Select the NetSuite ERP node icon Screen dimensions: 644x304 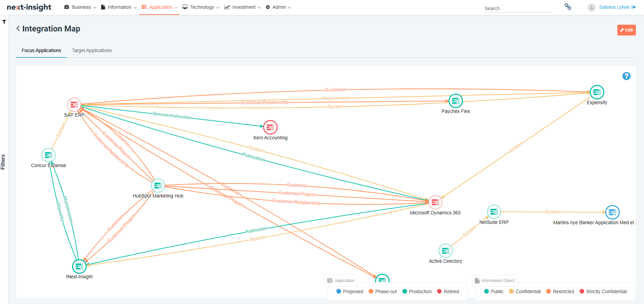pyautogui.click(x=494, y=212)
